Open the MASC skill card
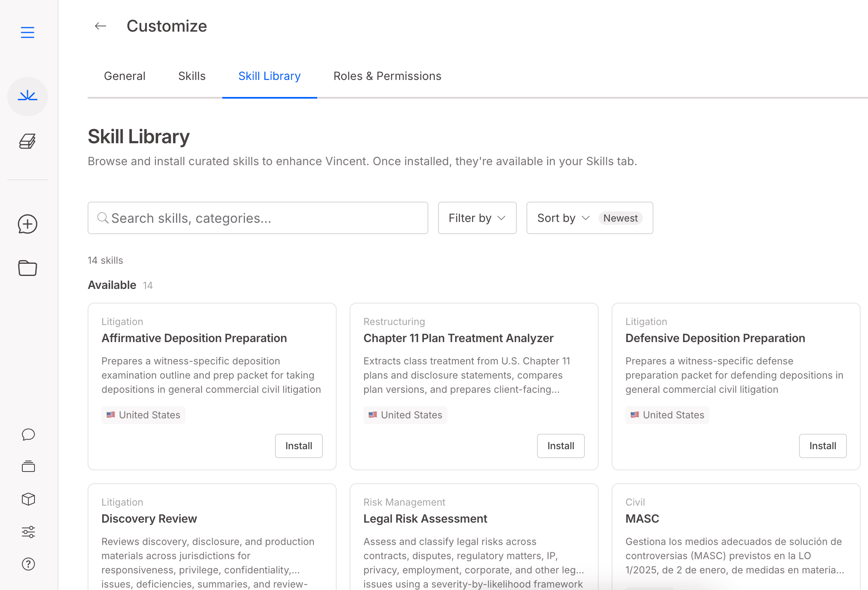Viewport: 868px width, 590px height. [736, 537]
